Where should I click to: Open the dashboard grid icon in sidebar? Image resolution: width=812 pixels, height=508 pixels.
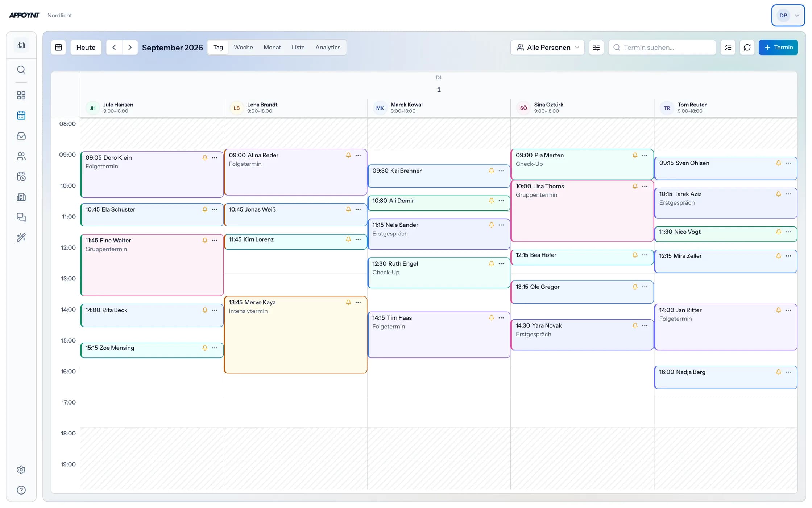[x=21, y=95]
